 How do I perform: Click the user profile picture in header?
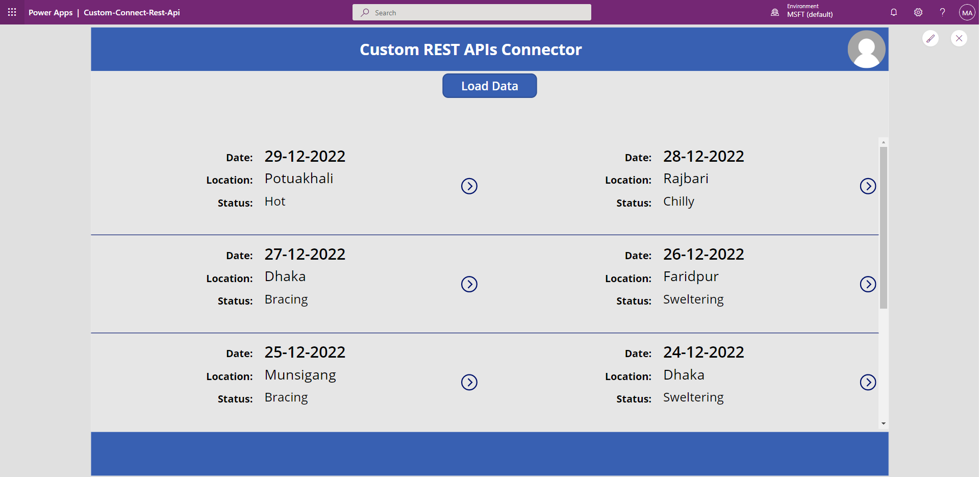coord(866,49)
